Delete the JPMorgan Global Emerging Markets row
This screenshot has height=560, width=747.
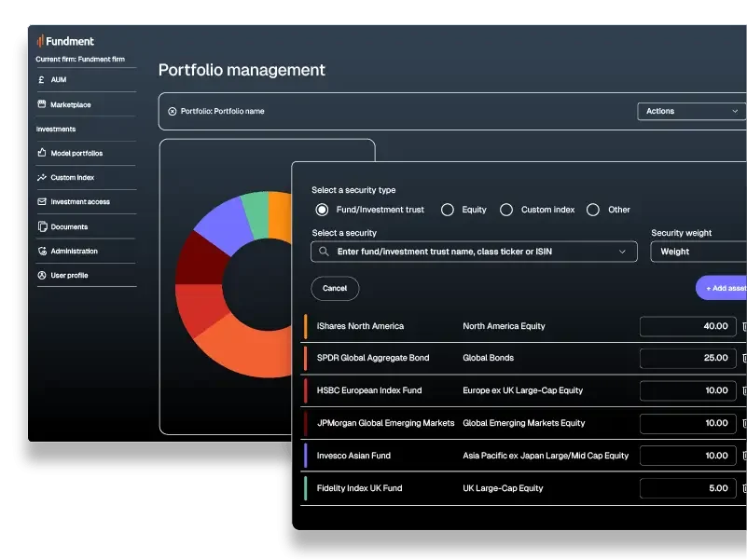tap(744, 423)
